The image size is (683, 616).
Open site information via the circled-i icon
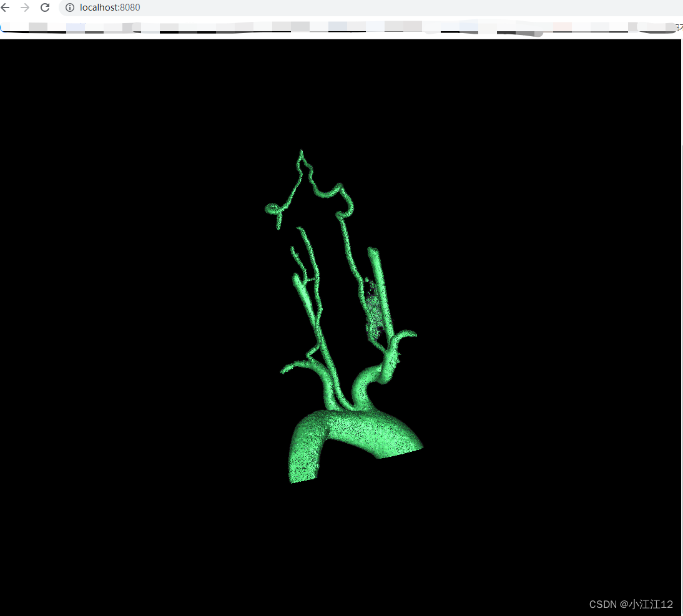(x=69, y=8)
